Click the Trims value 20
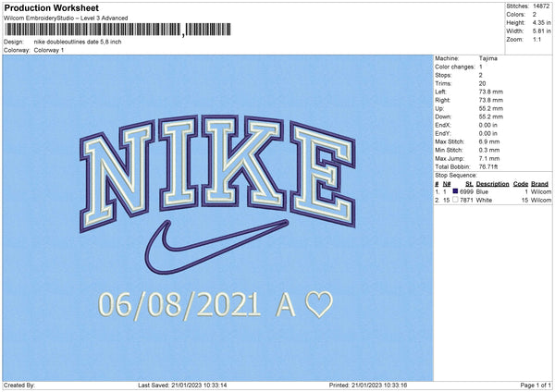The width and height of the screenshot is (555, 392). point(482,83)
